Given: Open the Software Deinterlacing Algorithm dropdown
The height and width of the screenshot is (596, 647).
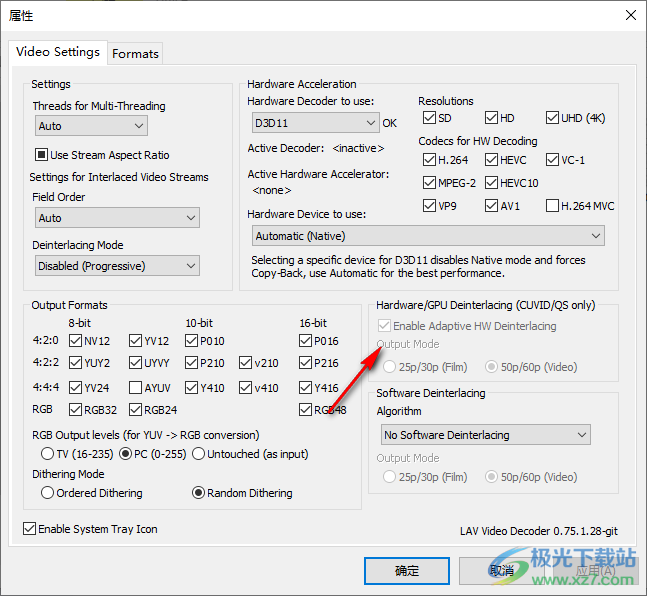Looking at the screenshot, I should (486, 435).
